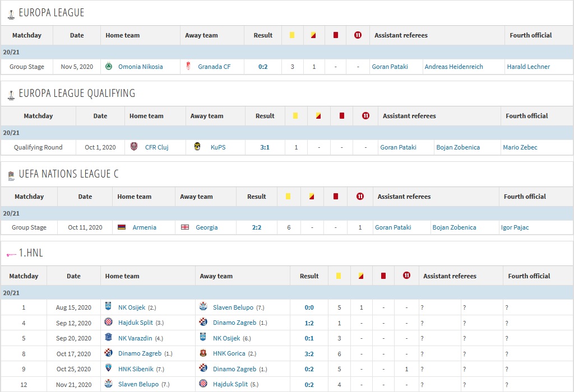The width and height of the screenshot is (574, 392).
Task: Click the 1.HNL league logo
Action: click(x=11, y=254)
